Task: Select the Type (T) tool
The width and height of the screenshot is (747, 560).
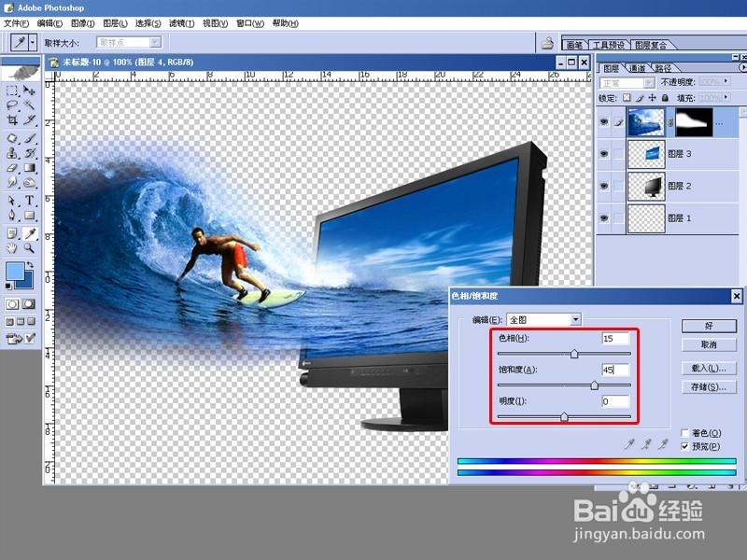Action: point(30,201)
